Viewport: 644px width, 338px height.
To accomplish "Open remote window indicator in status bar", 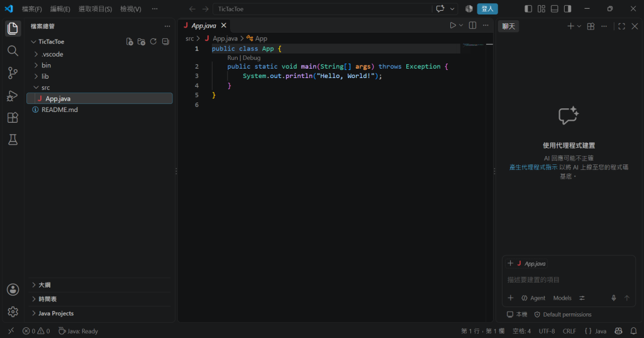I will click(x=11, y=331).
